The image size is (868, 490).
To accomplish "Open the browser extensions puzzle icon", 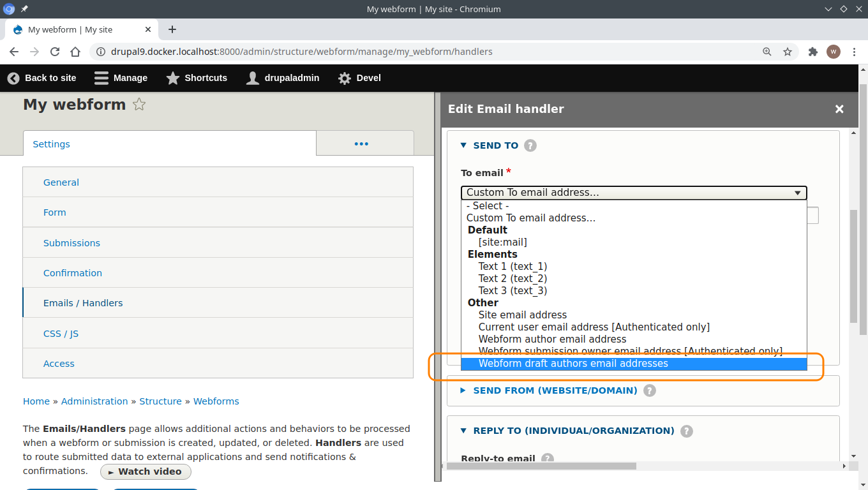I will click(812, 52).
